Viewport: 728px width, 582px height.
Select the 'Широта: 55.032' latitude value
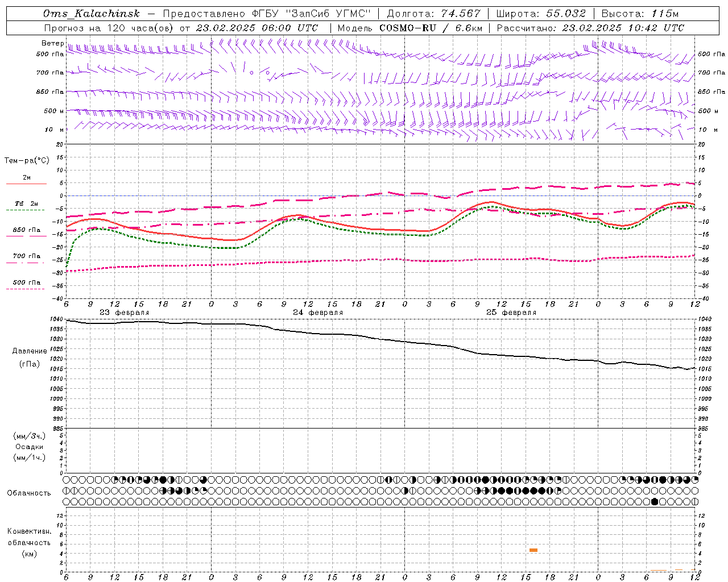(541, 14)
